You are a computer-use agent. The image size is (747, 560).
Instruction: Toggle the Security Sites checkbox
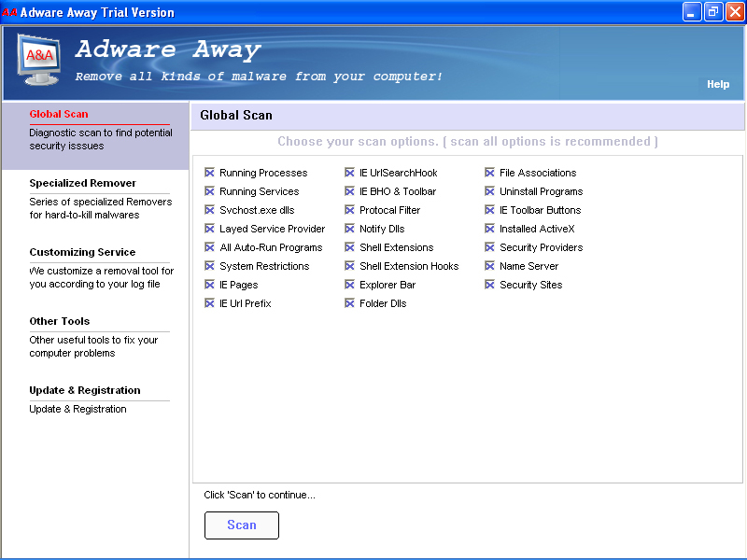tap(489, 285)
